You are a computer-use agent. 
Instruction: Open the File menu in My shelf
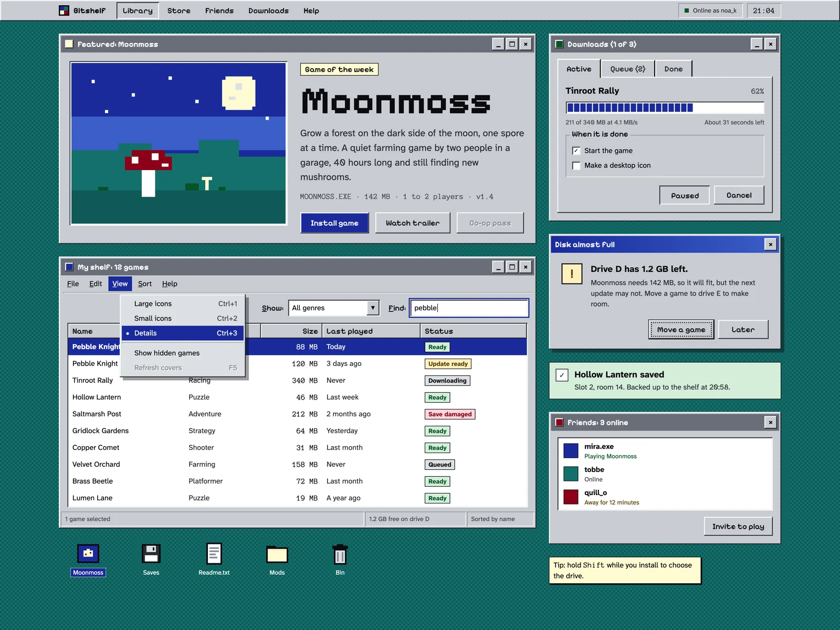pyautogui.click(x=73, y=283)
